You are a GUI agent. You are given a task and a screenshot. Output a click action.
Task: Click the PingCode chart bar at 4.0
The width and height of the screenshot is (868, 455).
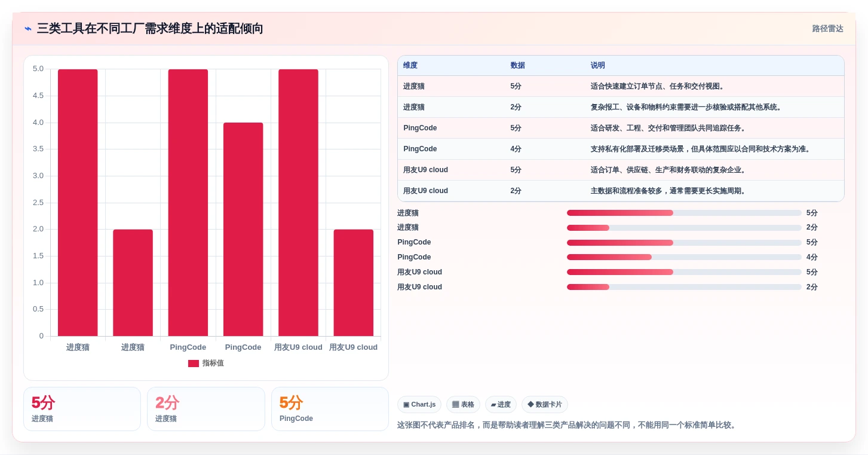(243, 230)
